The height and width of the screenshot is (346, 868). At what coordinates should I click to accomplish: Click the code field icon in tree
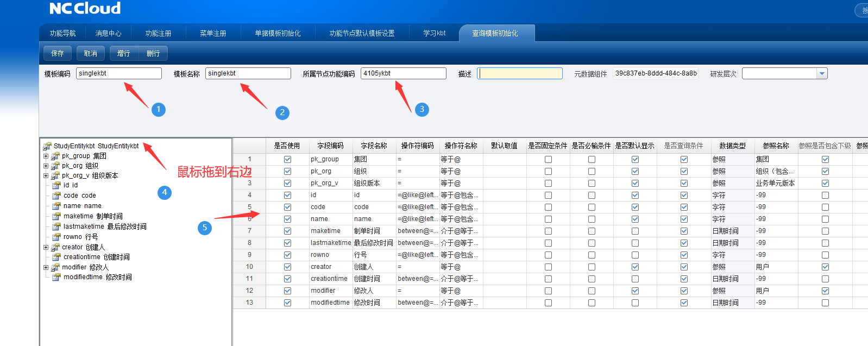(56, 196)
